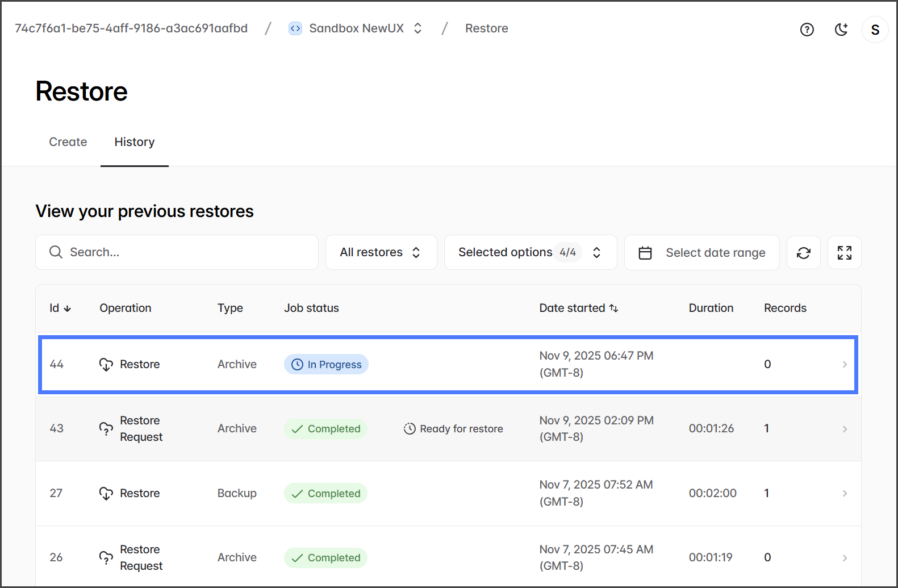Expand table to fullscreen view
This screenshot has height=588, width=898.
[x=844, y=253]
